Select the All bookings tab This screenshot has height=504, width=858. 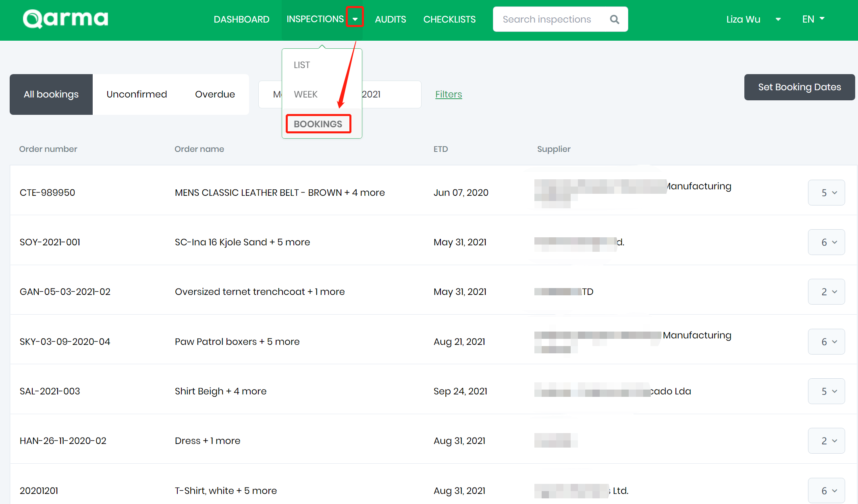click(x=51, y=94)
